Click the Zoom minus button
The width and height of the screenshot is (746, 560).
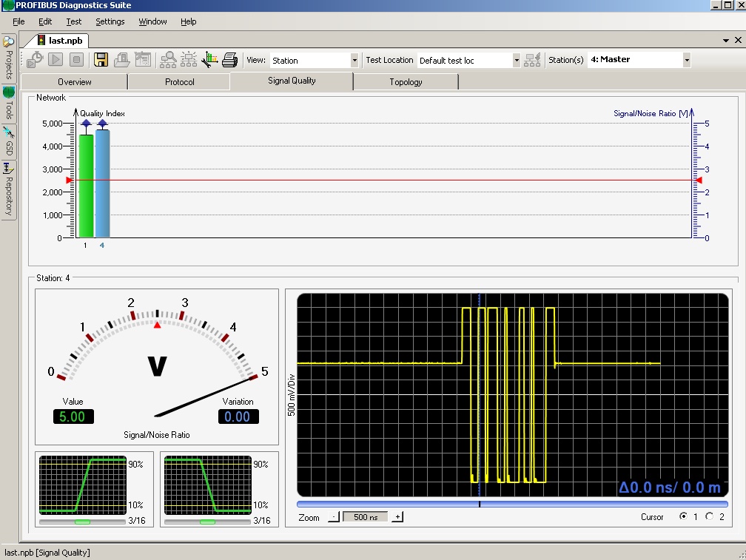tap(334, 517)
